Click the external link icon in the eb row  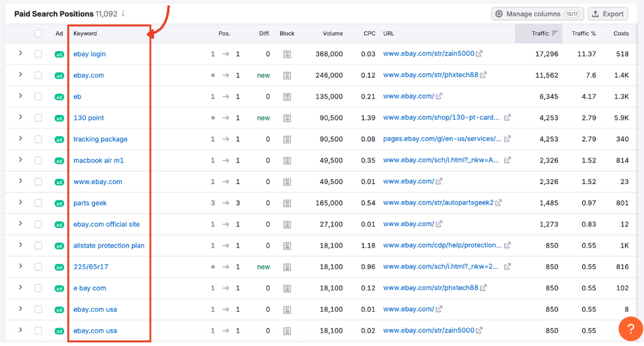point(439,96)
